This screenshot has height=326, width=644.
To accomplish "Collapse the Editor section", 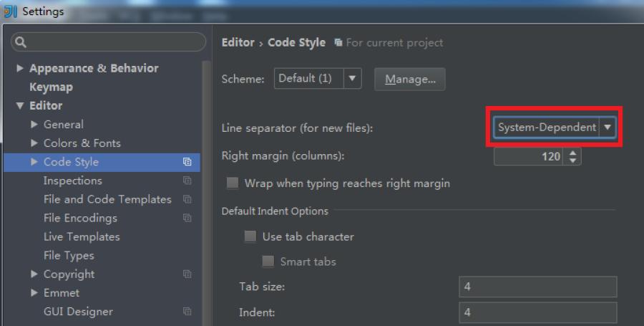I will [x=20, y=105].
